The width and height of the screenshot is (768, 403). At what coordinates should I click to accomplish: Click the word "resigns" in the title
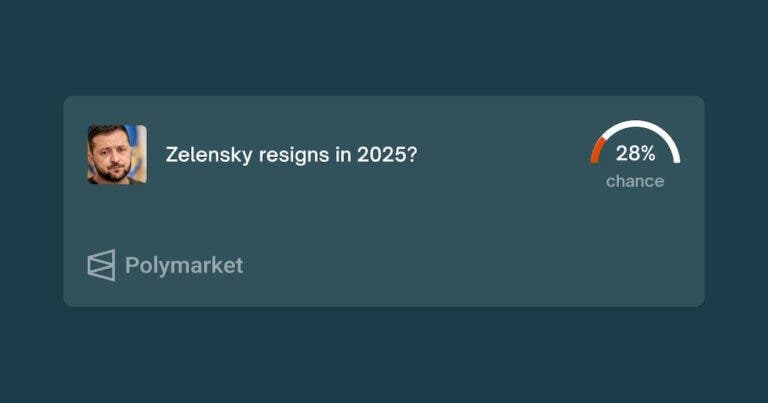click(294, 156)
